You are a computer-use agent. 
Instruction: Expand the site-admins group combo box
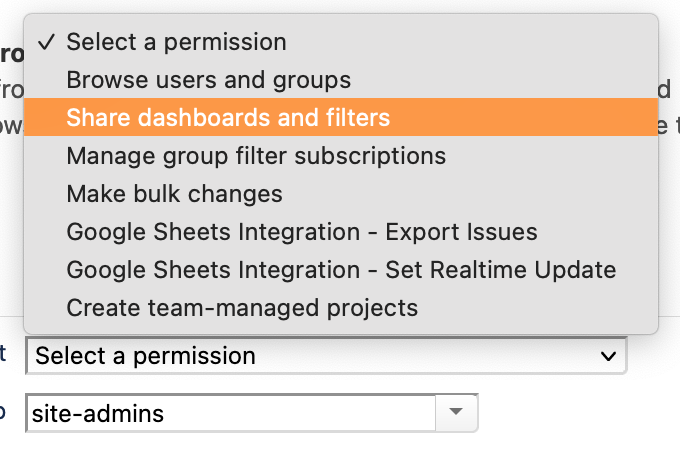click(457, 412)
